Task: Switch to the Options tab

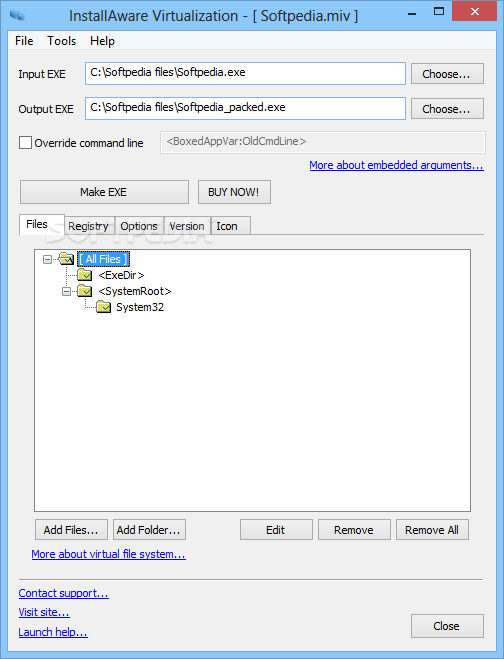Action: coord(139,226)
